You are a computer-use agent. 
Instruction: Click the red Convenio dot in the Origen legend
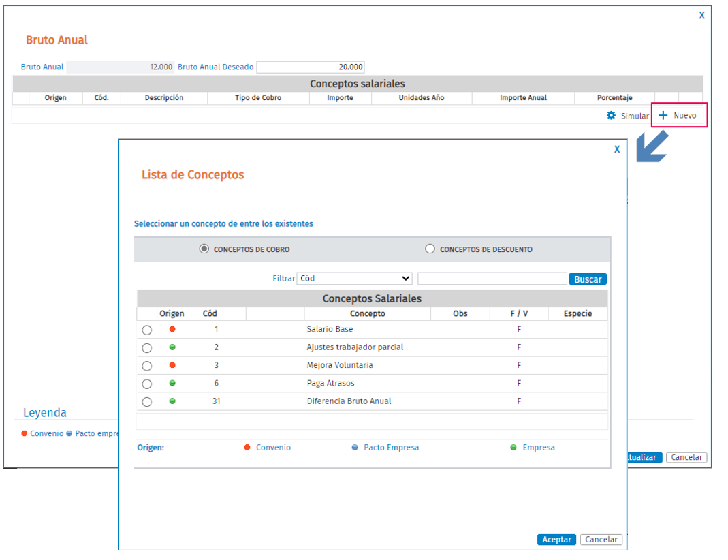point(247,447)
